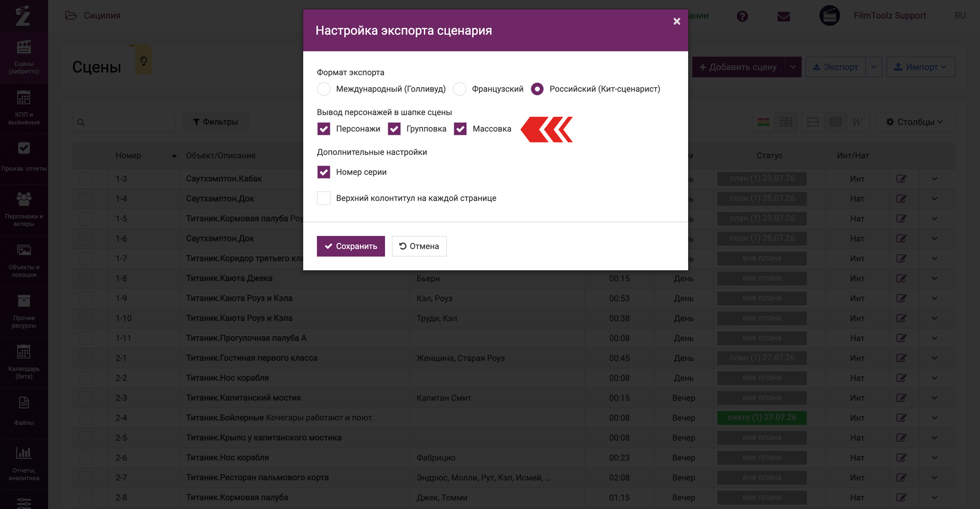Expand row actions for scene 2-5
Image resolution: width=980 pixels, height=509 pixels.
[x=934, y=438]
